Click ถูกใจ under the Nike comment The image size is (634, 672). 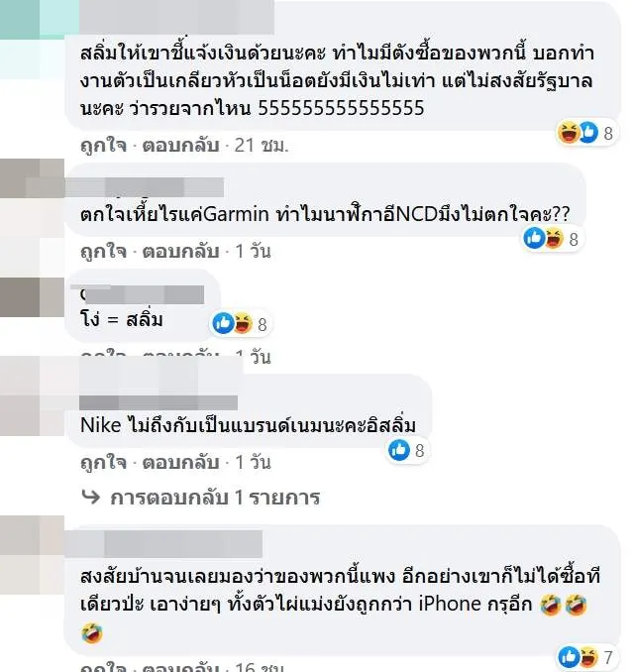click(x=103, y=463)
